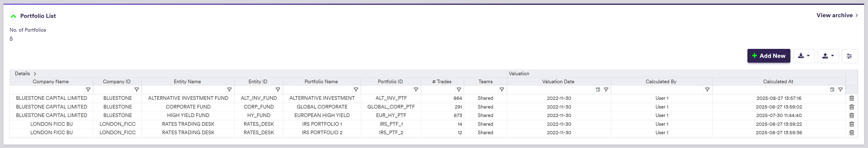
Task: Click the Entity Name filter input field
Action: click(184, 89)
